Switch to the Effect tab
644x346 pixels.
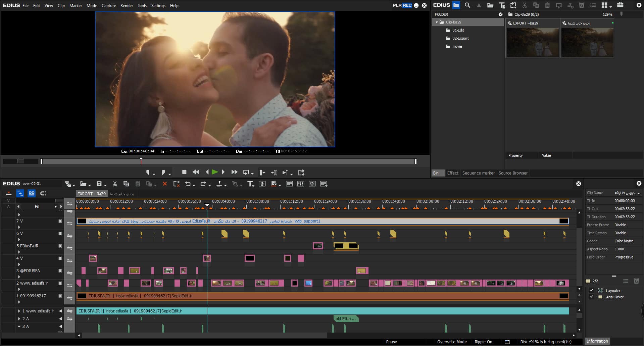pyautogui.click(x=453, y=173)
